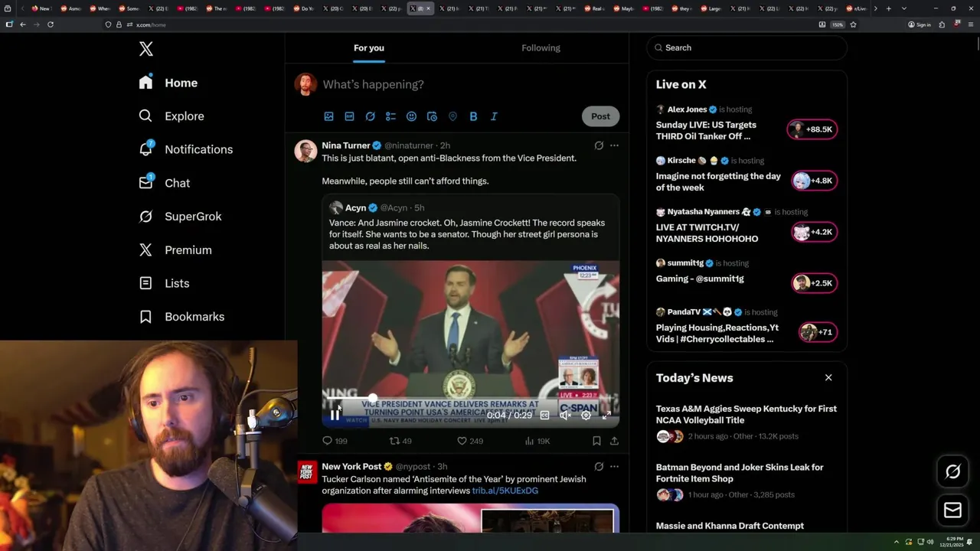The height and width of the screenshot is (551, 980).
Task: Go to Home in the sidebar
Action: coord(168,83)
